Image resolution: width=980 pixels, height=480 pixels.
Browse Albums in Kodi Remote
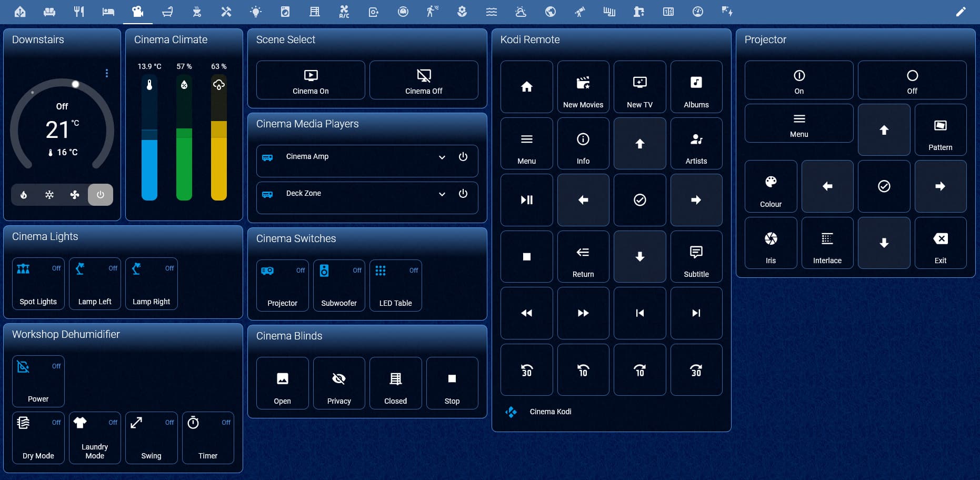[x=696, y=87]
